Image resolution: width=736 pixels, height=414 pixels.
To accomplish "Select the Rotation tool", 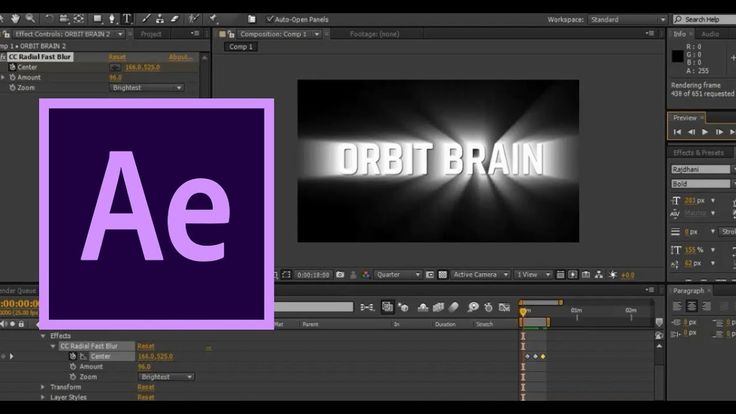I will click(x=49, y=19).
